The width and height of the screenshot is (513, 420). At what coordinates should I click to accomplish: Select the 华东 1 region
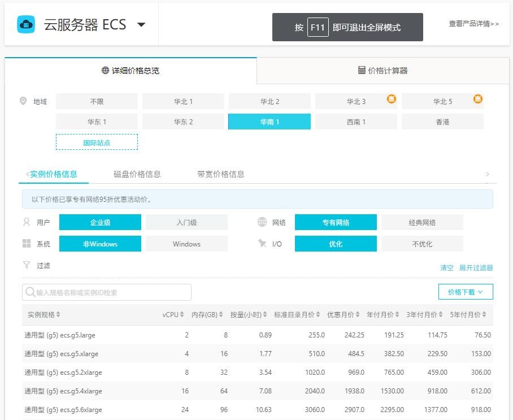coord(97,122)
